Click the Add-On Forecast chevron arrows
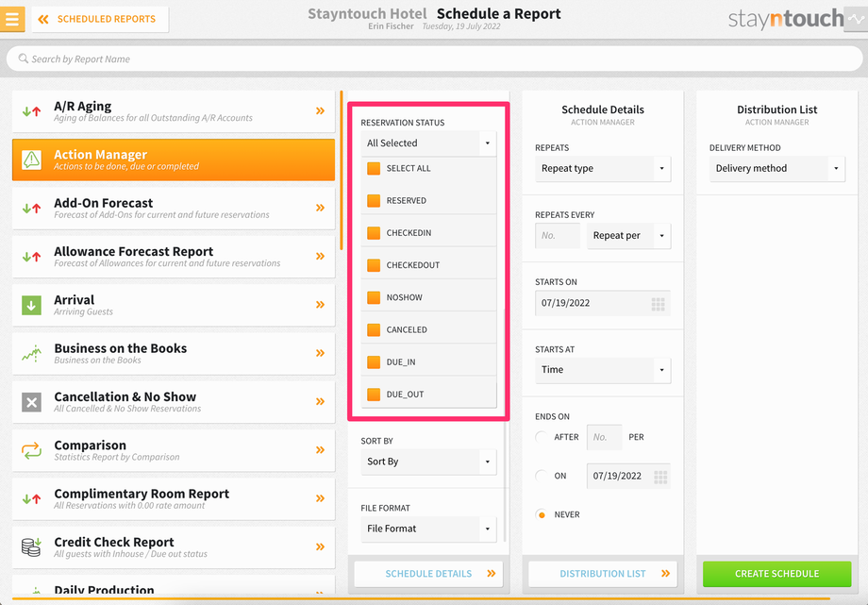The height and width of the screenshot is (605, 868). 320,208
